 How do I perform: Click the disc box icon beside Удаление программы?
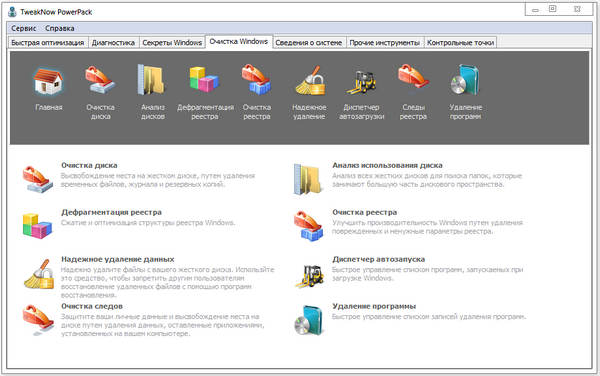coord(309,320)
